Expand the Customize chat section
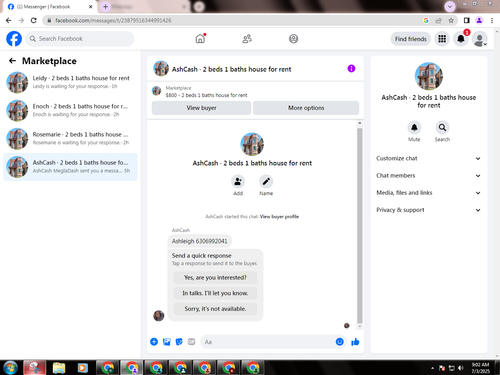Image resolution: width=500 pixels, height=375 pixels. (x=428, y=158)
